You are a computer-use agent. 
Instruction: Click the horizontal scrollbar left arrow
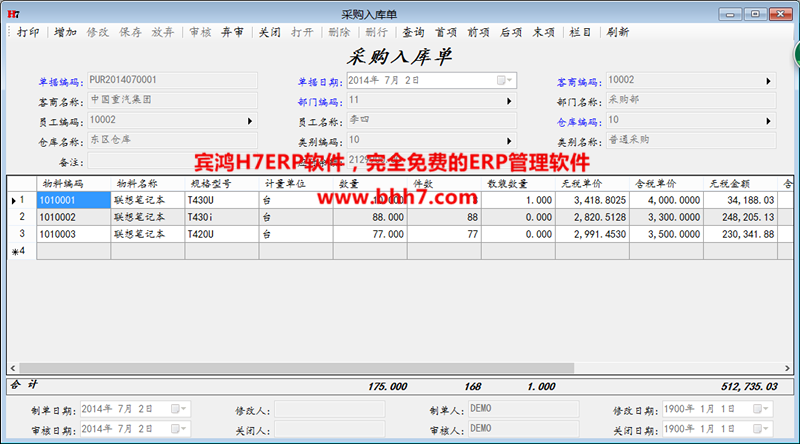13,368
